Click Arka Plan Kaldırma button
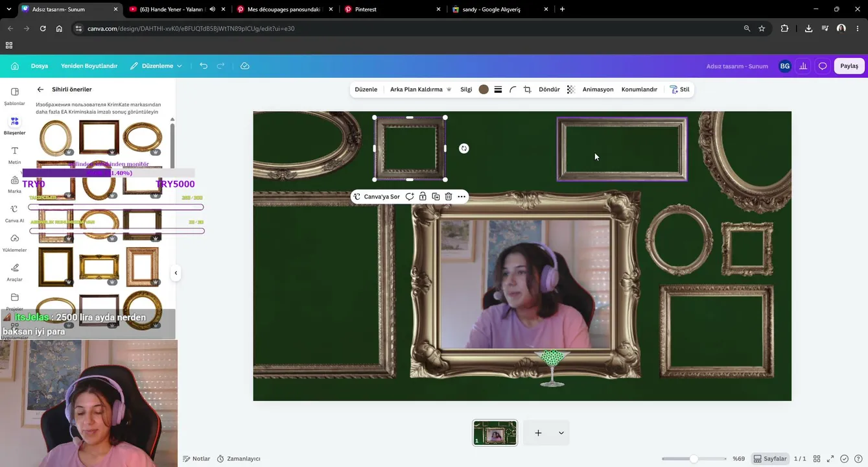The image size is (868, 467). pyautogui.click(x=421, y=90)
